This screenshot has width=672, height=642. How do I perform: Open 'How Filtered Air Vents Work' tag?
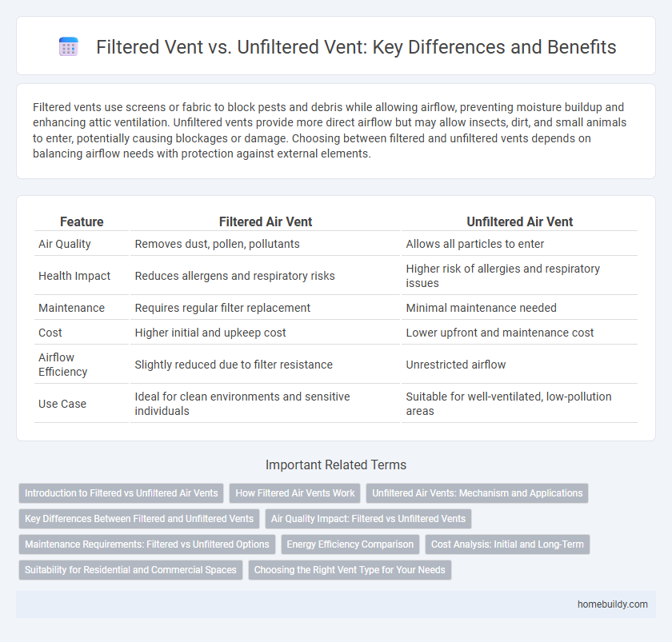(295, 493)
